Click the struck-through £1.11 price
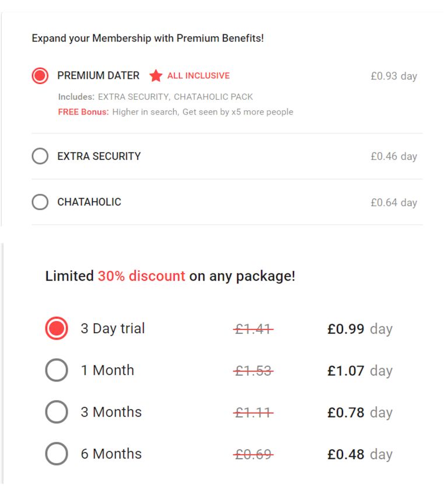The height and width of the screenshot is (486, 448). [253, 413]
